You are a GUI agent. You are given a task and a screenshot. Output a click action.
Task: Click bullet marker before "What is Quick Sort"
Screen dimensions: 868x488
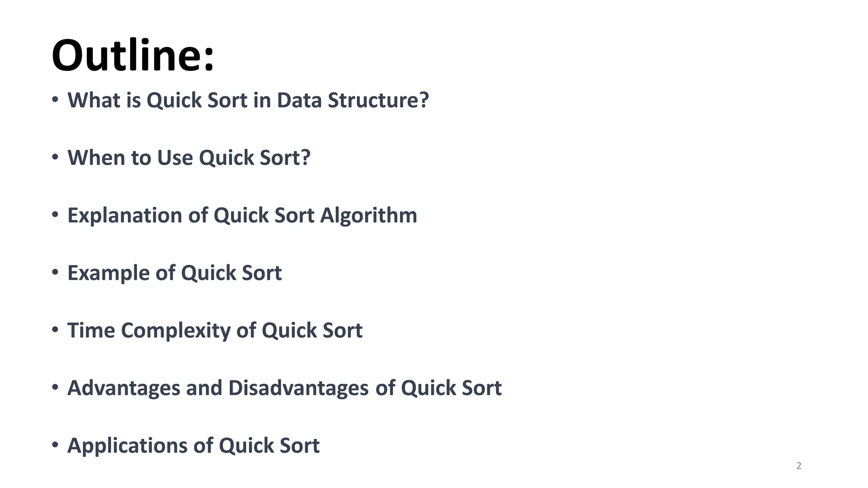click(55, 100)
